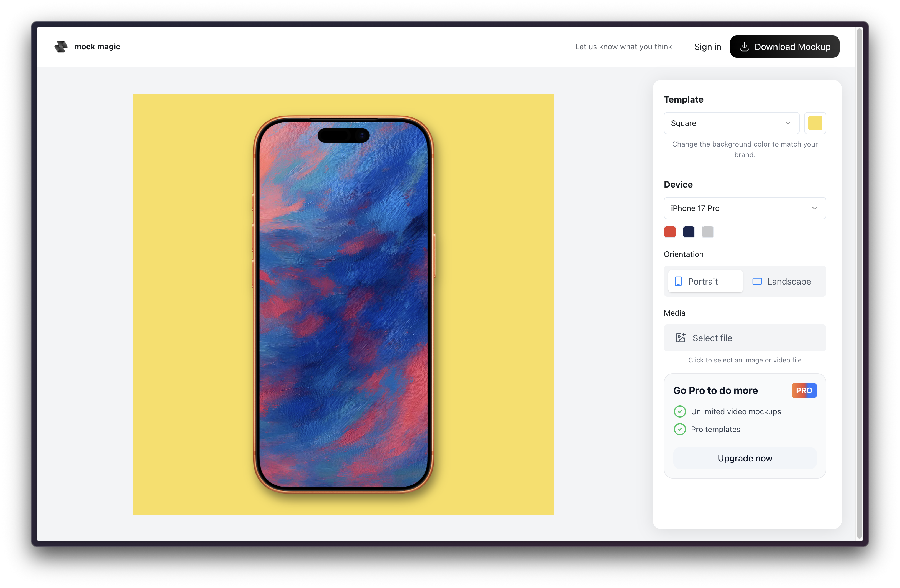Expand the iPhone 17 Pro chevron
Viewport: 900px width, 588px height.
(x=815, y=208)
